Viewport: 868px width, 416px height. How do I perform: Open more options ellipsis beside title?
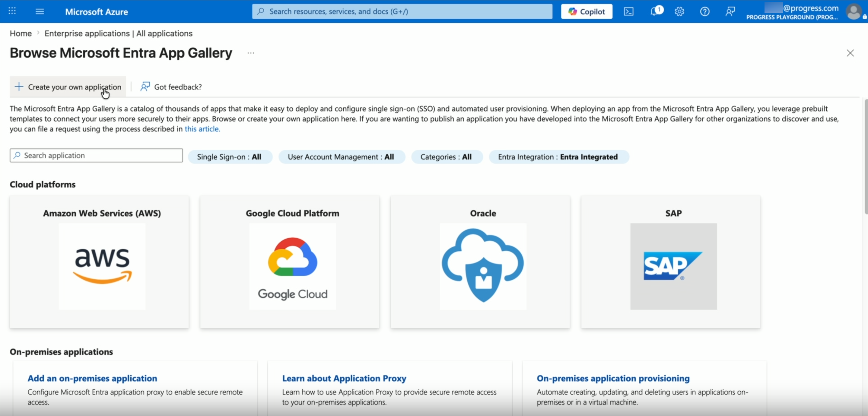251,53
